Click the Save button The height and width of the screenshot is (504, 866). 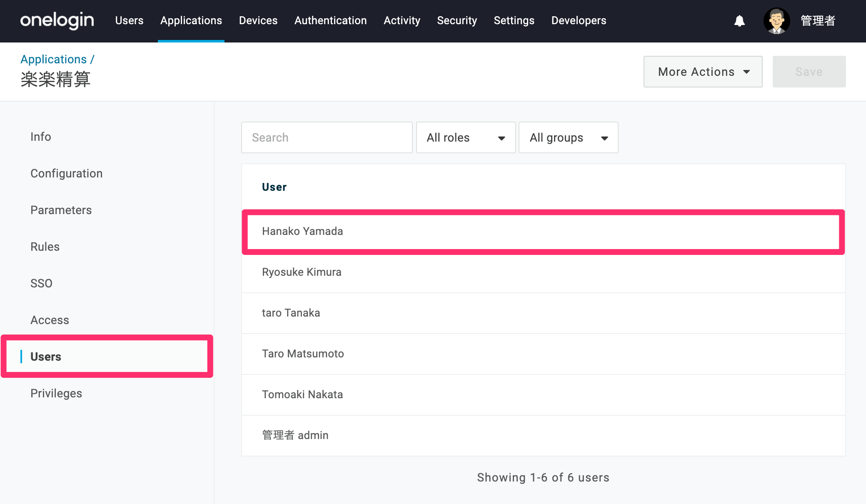click(x=809, y=72)
